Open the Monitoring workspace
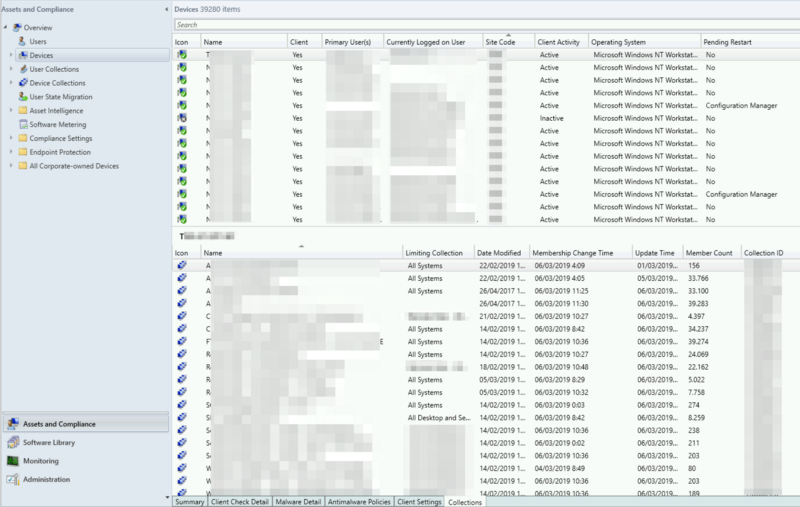Screen dimensions: 800x507 point(86,461)
